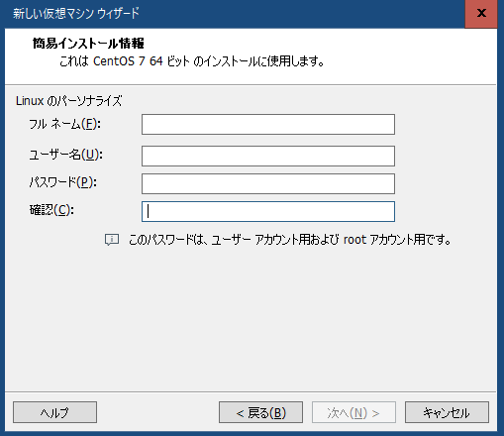Open help with the ヘルプ button
The height and width of the screenshot is (436, 504).
click(x=54, y=412)
